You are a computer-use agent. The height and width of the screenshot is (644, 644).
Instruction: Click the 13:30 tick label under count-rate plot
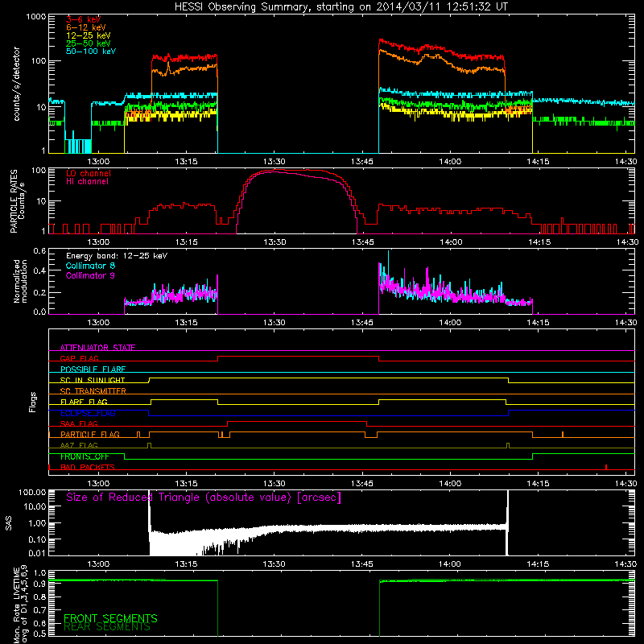[274, 162]
